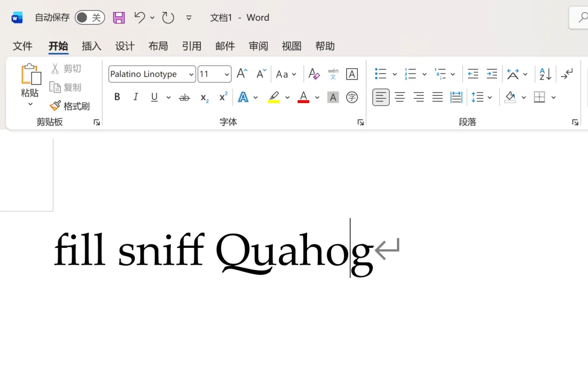This screenshot has width=588, height=389.
Task: Switch to the 引用 (References) tab
Action: tap(192, 46)
